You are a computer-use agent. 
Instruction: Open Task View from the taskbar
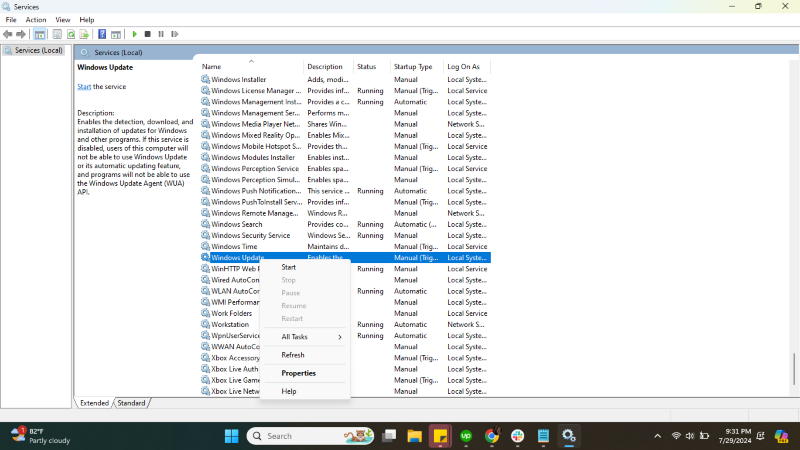tap(389, 436)
